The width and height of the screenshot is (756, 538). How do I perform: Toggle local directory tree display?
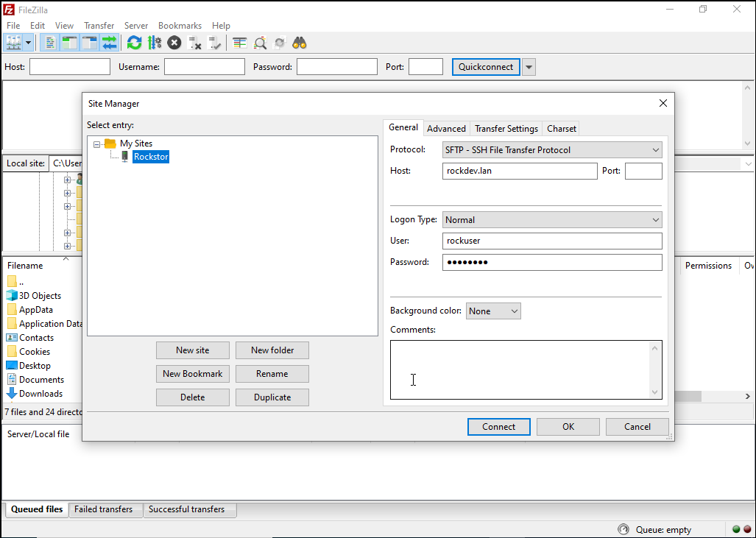click(70, 43)
